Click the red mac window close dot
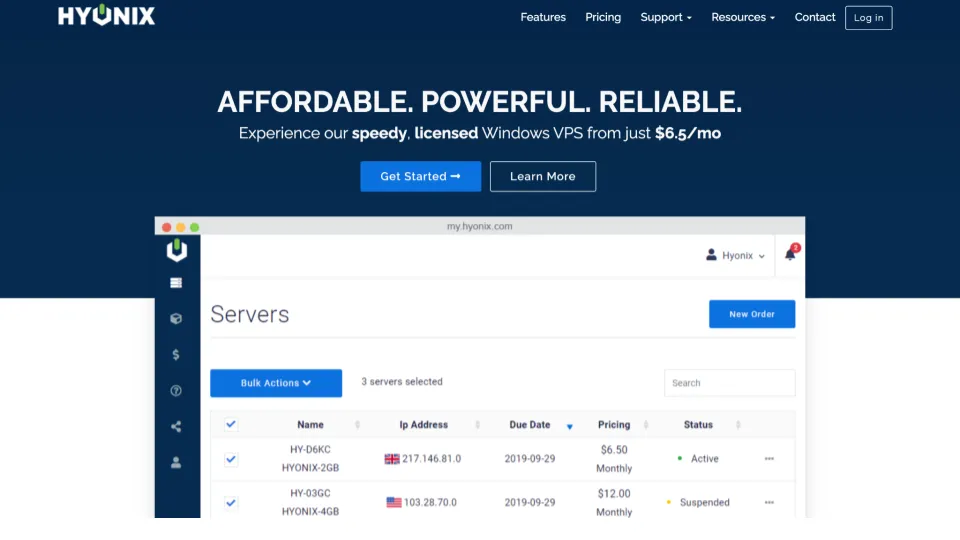This screenshot has height=540, width=960. pos(167,227)
